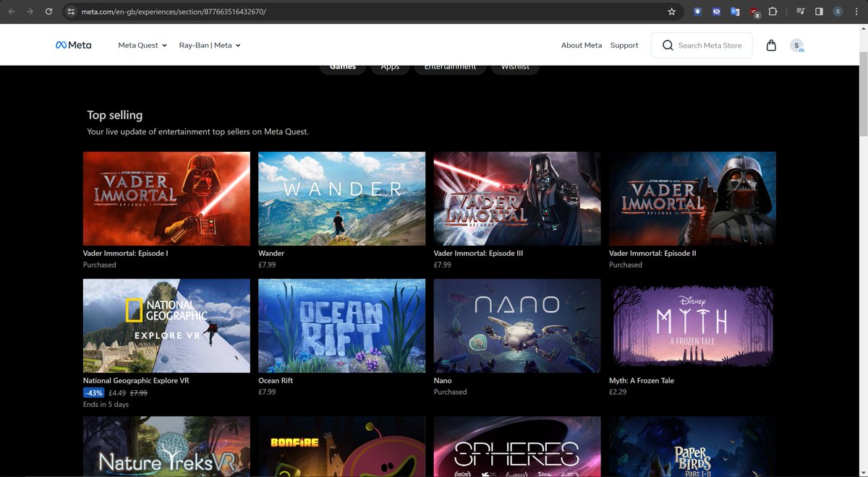Open Chrome's three-dot menu
The width and height of the screenshot is (868, 477).
(856, 11)
